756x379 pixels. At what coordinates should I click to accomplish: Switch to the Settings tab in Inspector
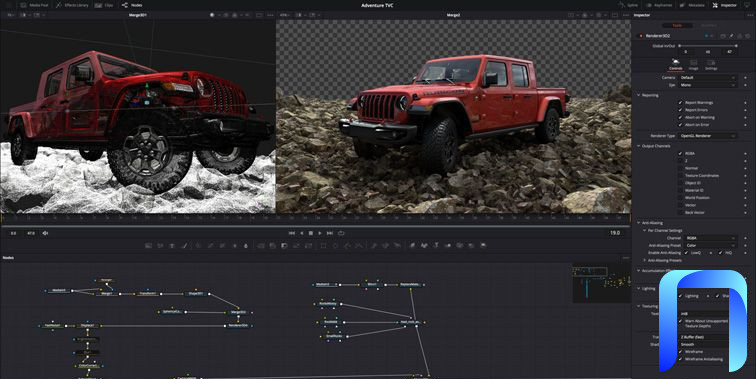click(711, 65)
